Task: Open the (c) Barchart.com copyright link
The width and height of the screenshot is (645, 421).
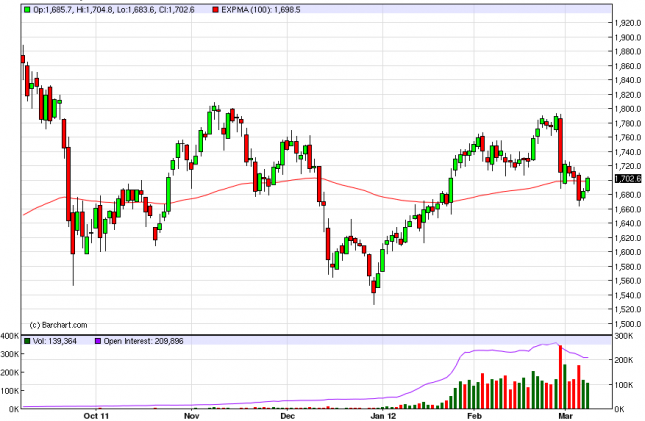Action: 59,324
